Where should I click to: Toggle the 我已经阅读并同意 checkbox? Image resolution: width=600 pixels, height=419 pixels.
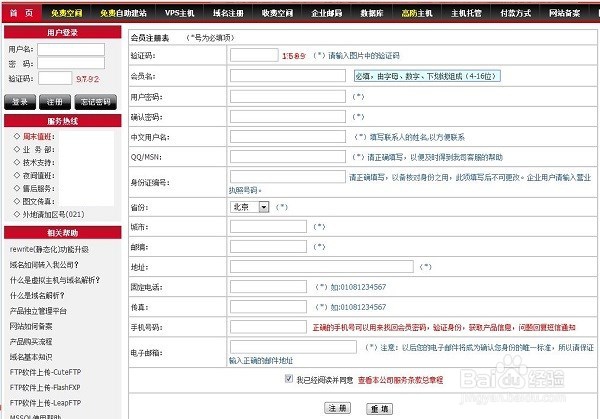tap(289, 379)
